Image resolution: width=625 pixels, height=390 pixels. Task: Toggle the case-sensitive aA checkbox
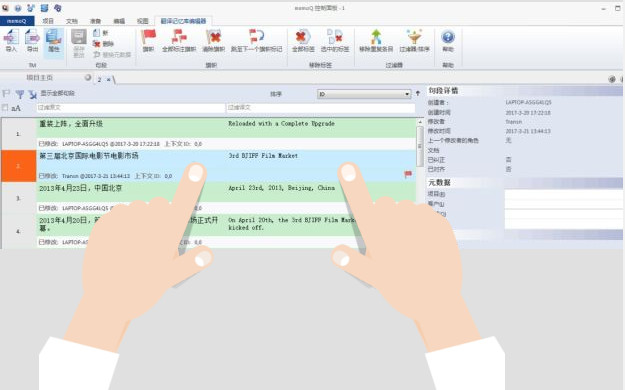(x=5, y=108)
